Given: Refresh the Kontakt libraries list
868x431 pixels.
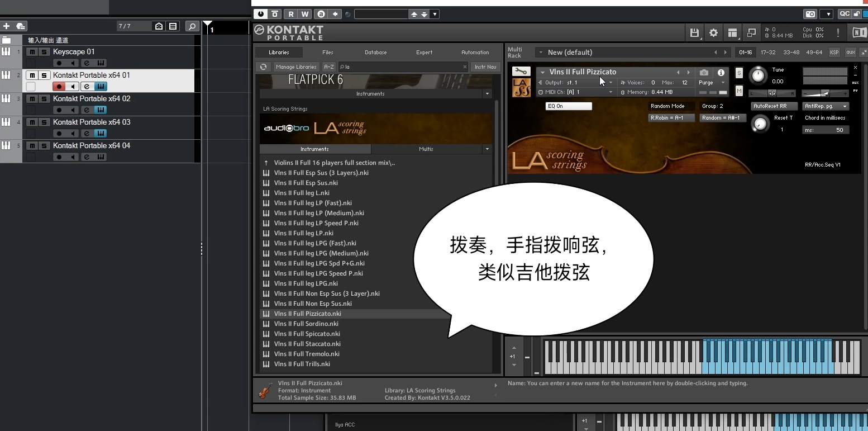Looking at the screenshot, I should (x=264, y=67).
